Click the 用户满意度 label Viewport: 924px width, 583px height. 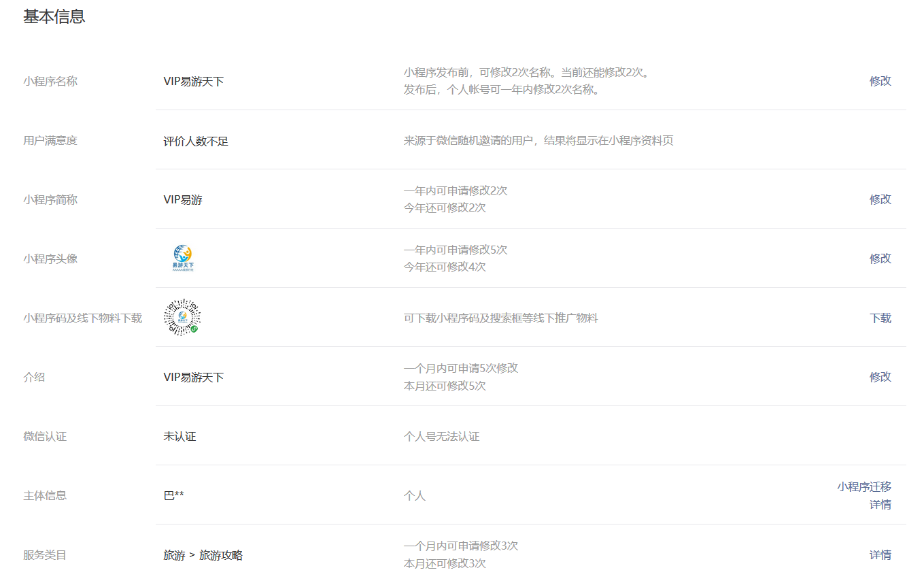50,141
